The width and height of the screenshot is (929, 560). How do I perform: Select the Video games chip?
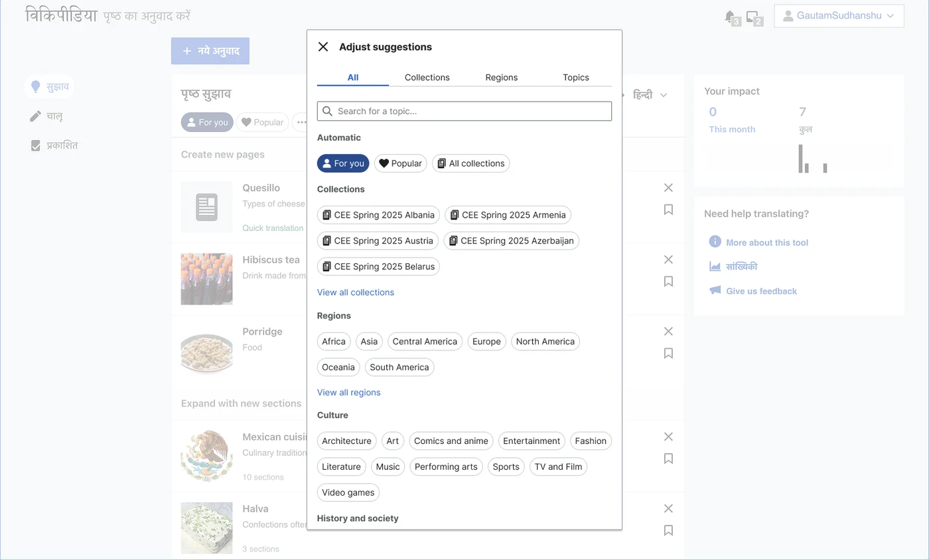coord(348,493)
